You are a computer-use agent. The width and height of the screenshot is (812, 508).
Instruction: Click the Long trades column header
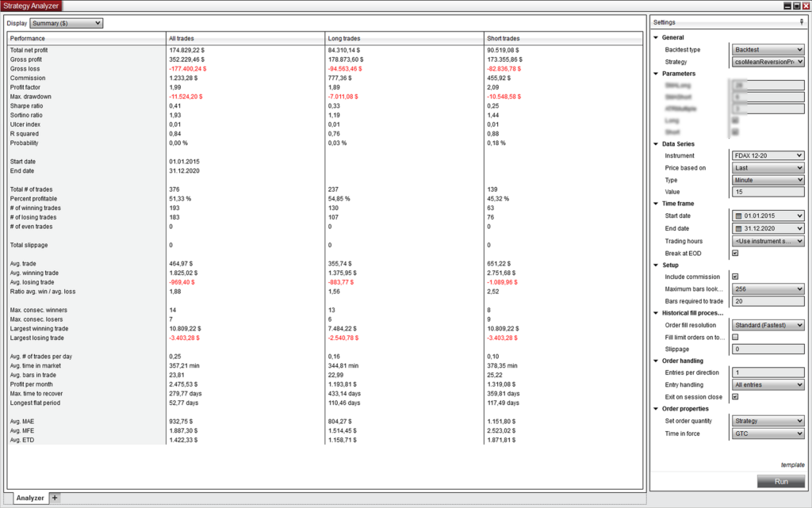(404, 38)
